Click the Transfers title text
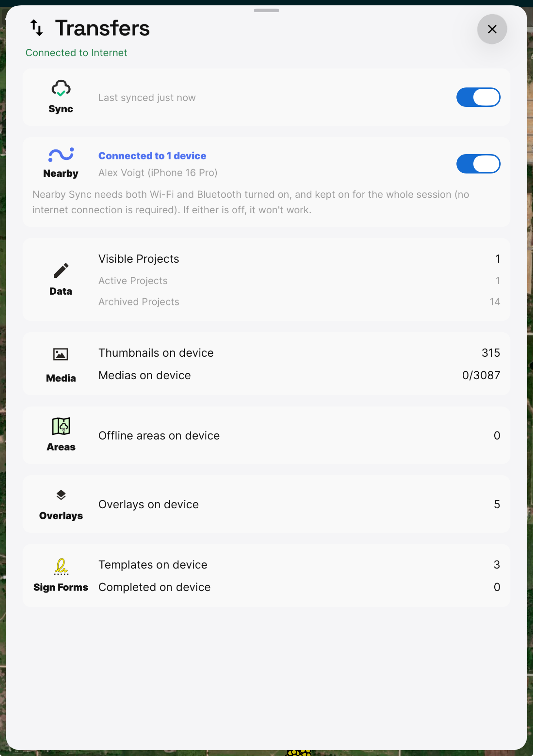533x756 pixels. pos(102,28)
